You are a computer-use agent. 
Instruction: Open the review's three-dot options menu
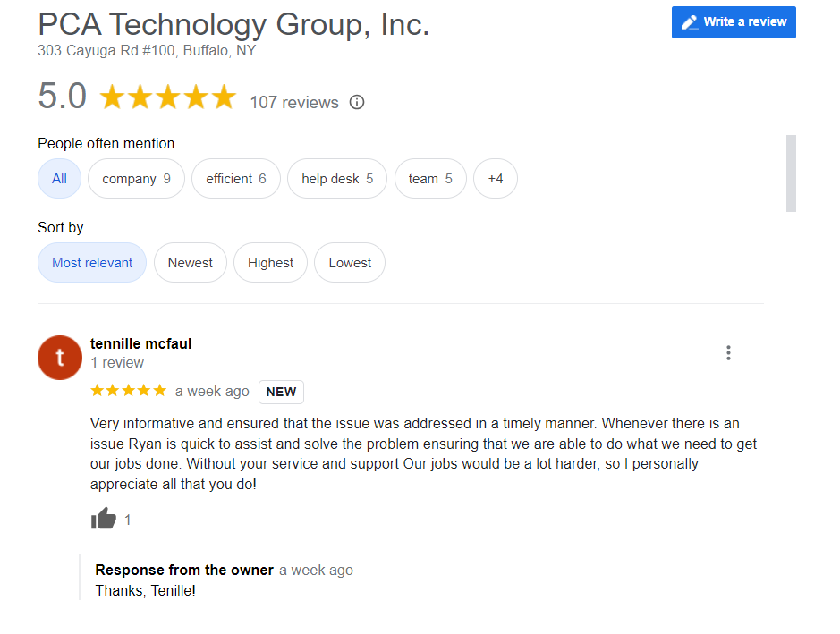728,353
